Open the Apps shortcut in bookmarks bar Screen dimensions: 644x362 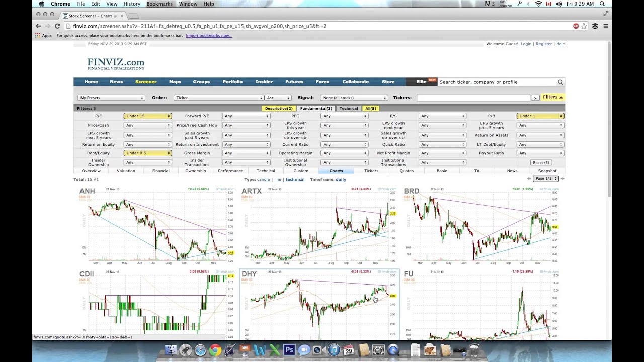click(43, 36)
